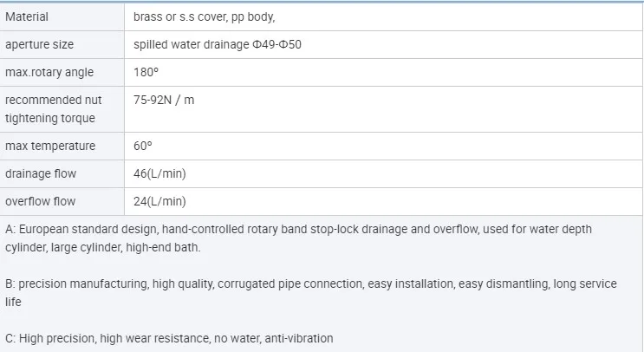Image resolution: width=644 pixels, height=352 pixels.
Task: Click the max.rotary angle label
Action: pos(49,72)
